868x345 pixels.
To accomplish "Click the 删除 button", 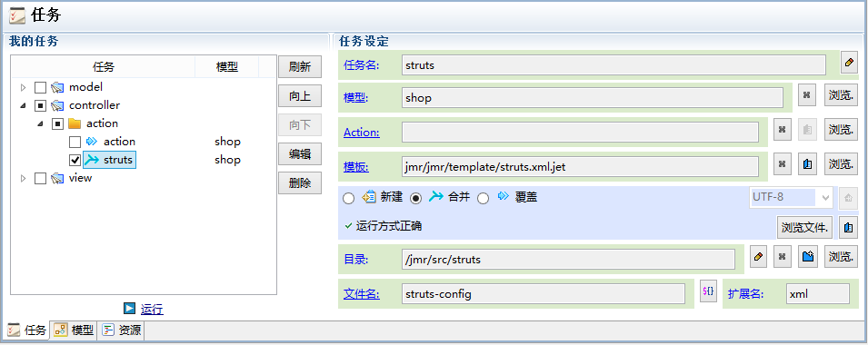I will pyautogui.click(x=300, y=183).
